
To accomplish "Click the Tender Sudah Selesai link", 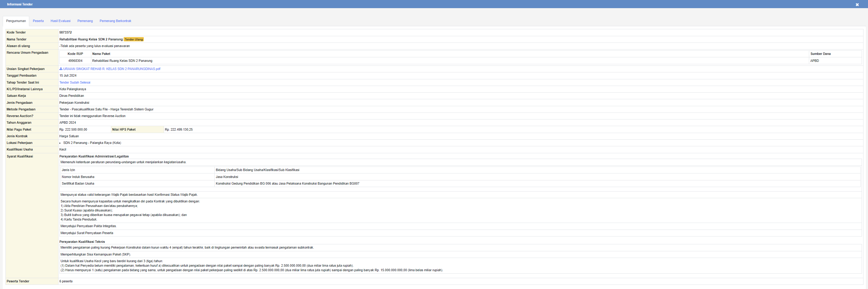I will click(x=75, y=82).
